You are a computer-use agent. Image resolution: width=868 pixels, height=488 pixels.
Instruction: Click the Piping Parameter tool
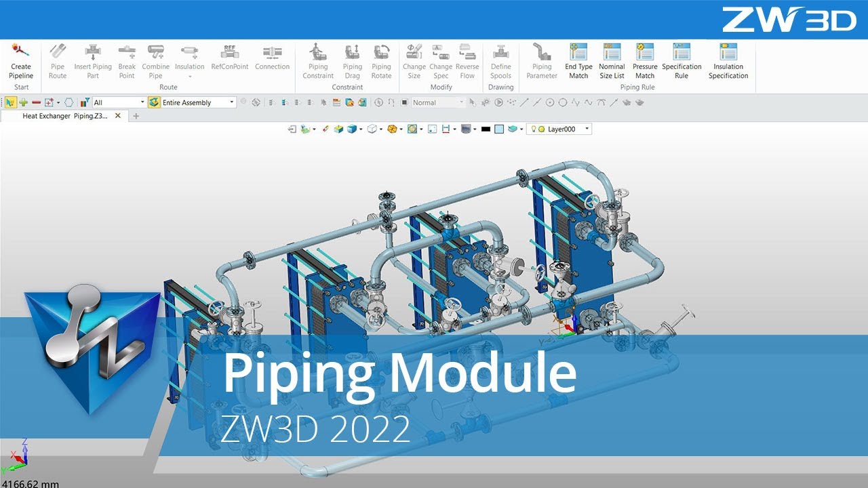(542, 62)
